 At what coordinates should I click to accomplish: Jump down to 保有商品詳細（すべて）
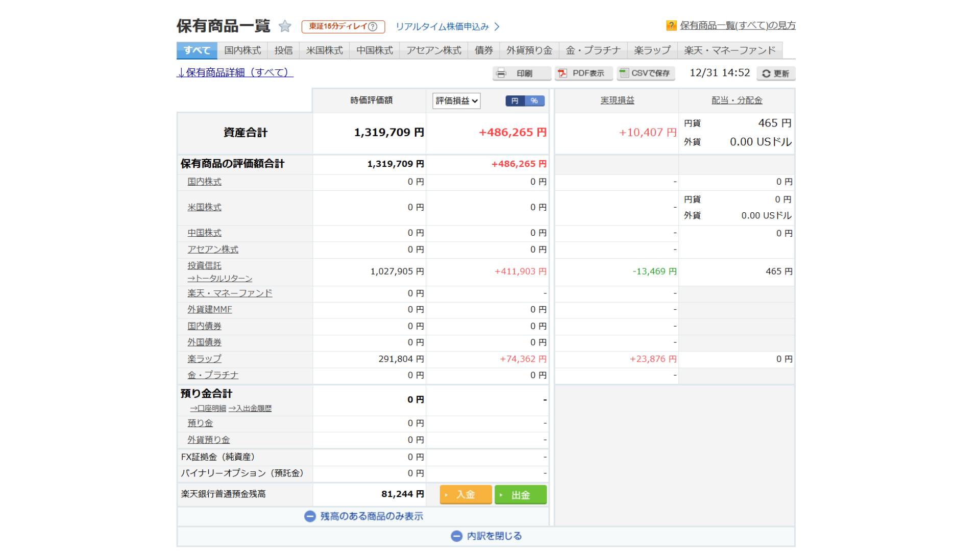pos(235,72)
